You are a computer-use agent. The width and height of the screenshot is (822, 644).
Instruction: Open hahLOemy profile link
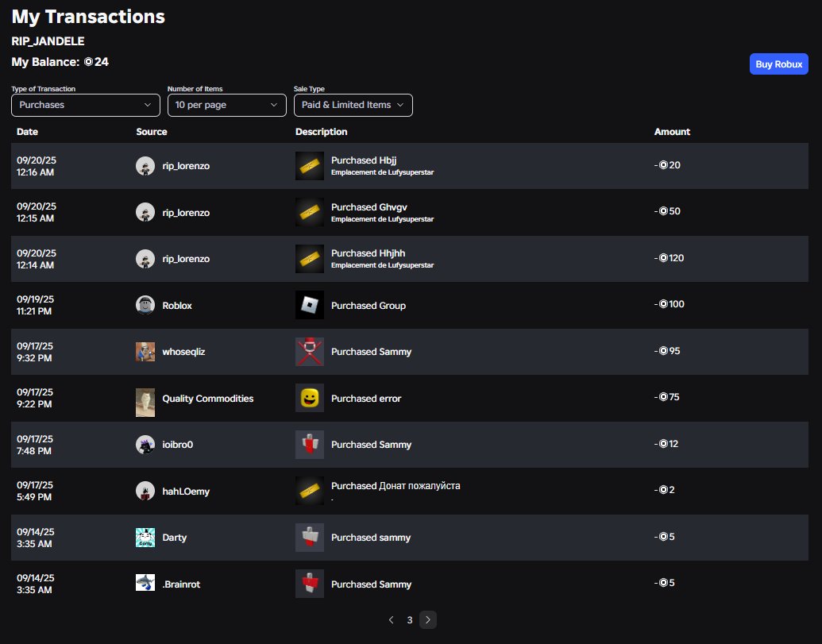coord(186,492)
